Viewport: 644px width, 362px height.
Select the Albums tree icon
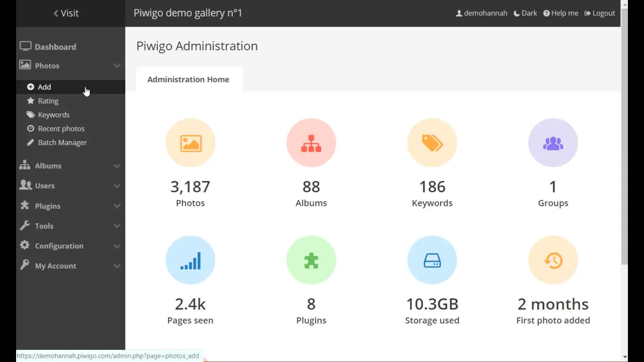311,143
